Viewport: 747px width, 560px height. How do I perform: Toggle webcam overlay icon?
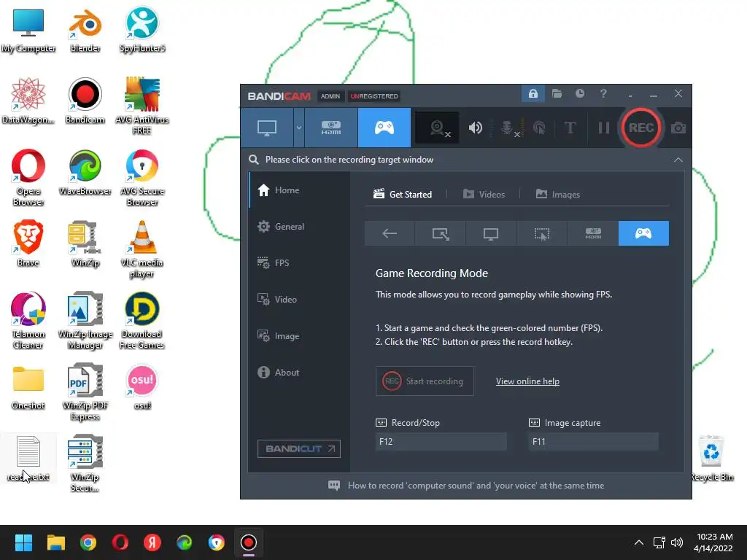[438, 128]
